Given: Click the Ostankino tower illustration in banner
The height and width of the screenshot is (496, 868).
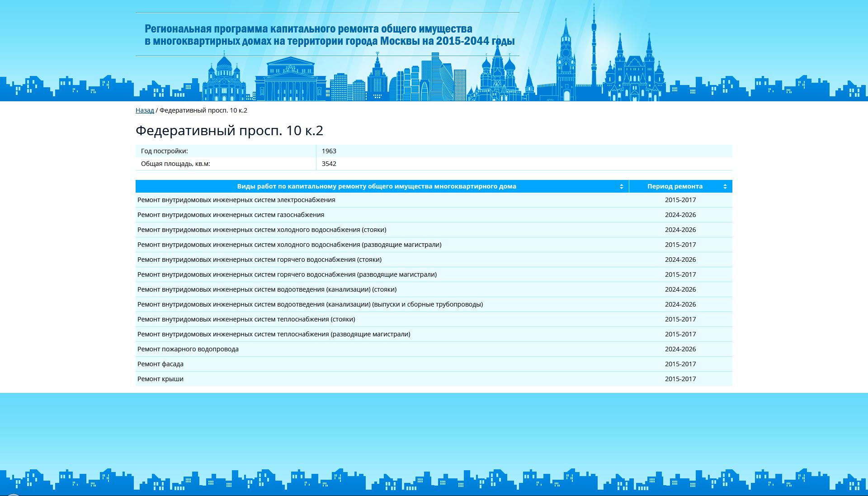Looking at the screenshot, I should pyautogui.click(x=594, y=45).
